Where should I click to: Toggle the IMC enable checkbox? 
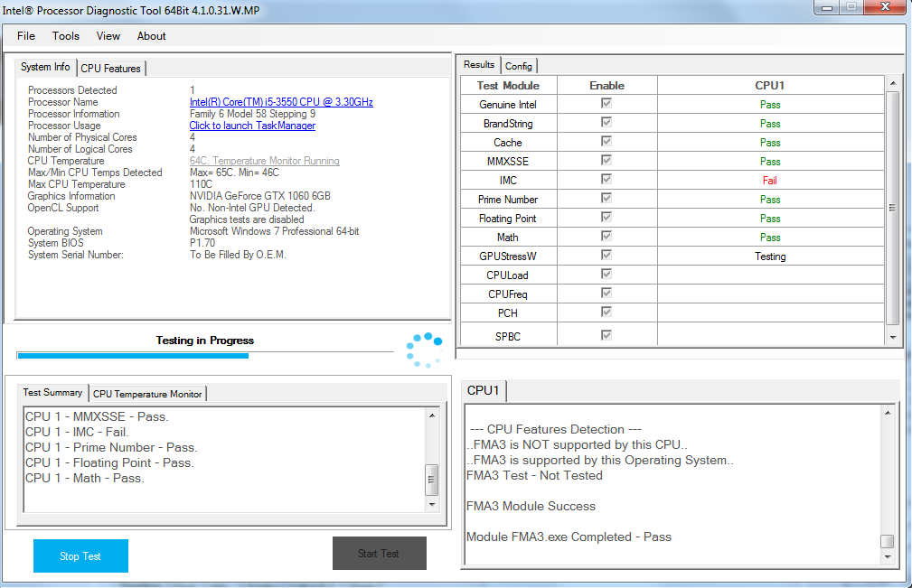606,179
